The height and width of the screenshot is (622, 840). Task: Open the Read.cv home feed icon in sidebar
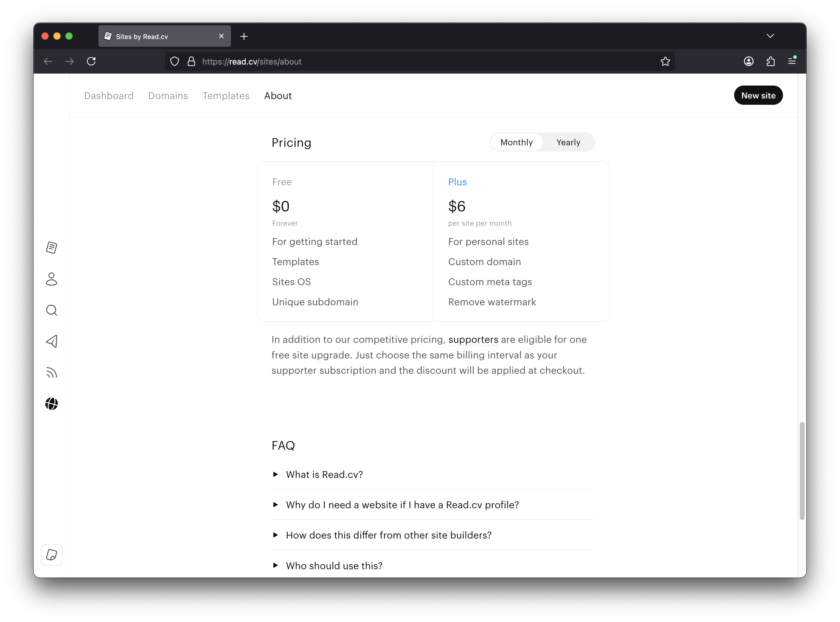click(52, 248)
